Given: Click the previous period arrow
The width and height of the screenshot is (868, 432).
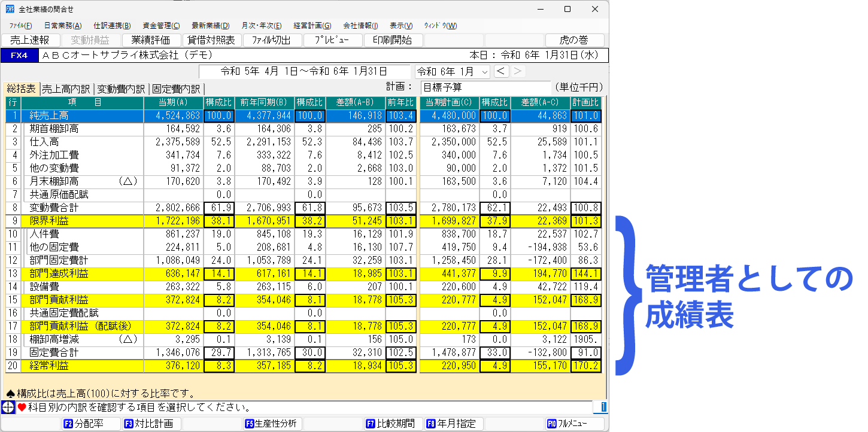Looking at the screenshot, I should [x=502, y=71].
